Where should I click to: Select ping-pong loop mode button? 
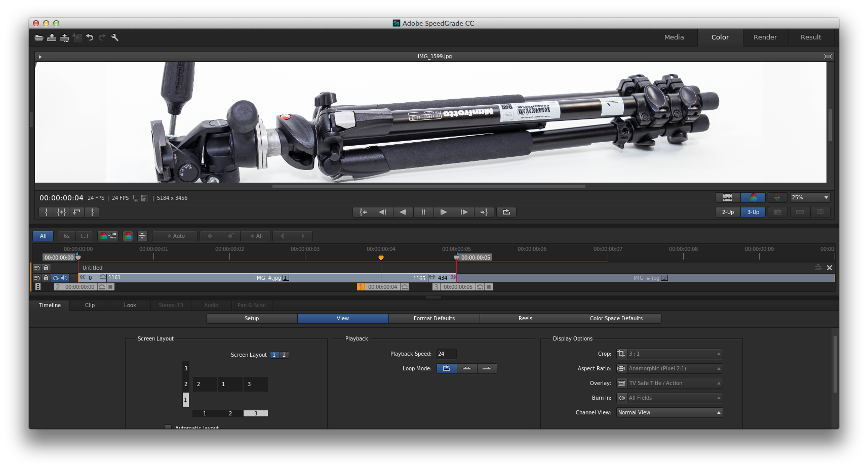coord(467,368)
